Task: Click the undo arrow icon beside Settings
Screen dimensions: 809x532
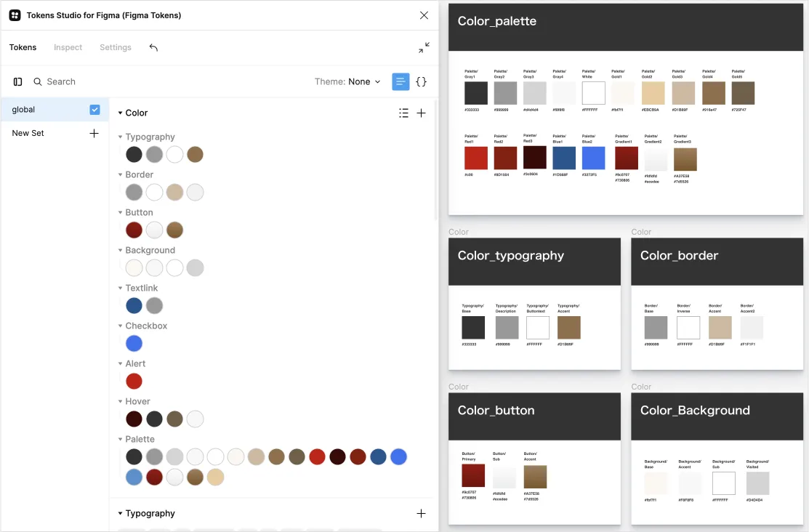Action: (x=153, y=48)
